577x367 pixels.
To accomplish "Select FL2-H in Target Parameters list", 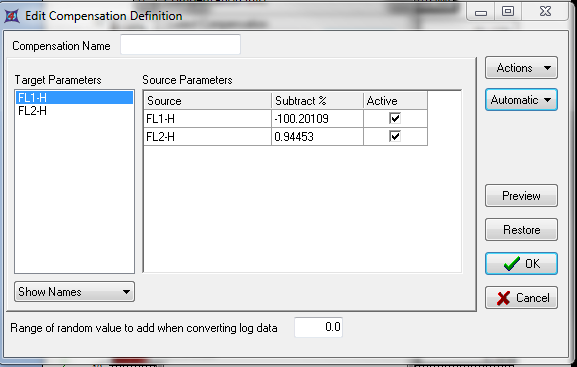I will click(74, 111).
